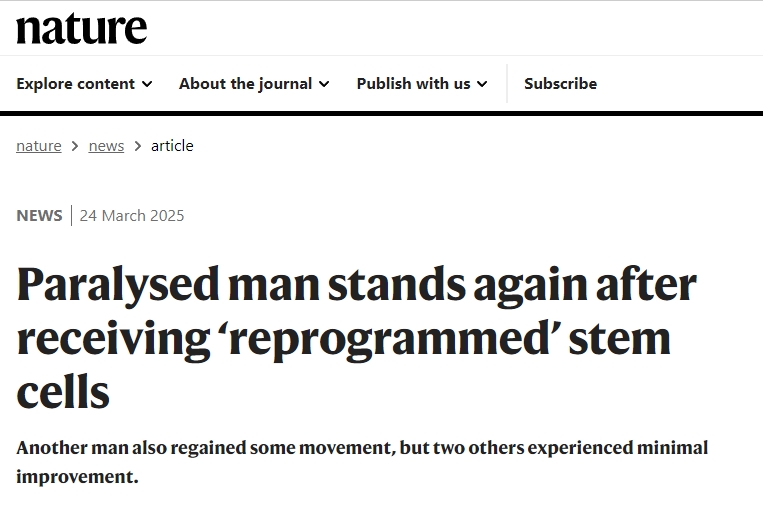Viewport: 763px width, 506px height.
Task: Click the vertical divider left of Subscribe
Action: [x=507, y=84]
